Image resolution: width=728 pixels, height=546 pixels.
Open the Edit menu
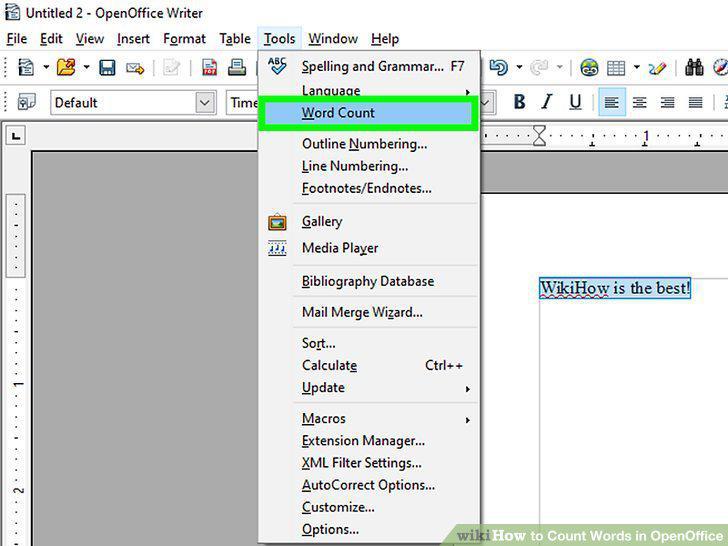click(51, 39)
